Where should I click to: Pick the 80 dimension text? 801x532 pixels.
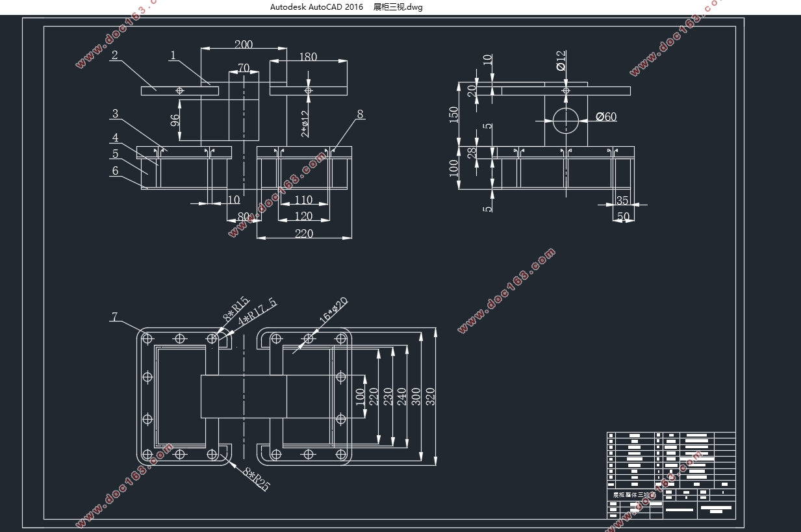(x=244, y=217)
